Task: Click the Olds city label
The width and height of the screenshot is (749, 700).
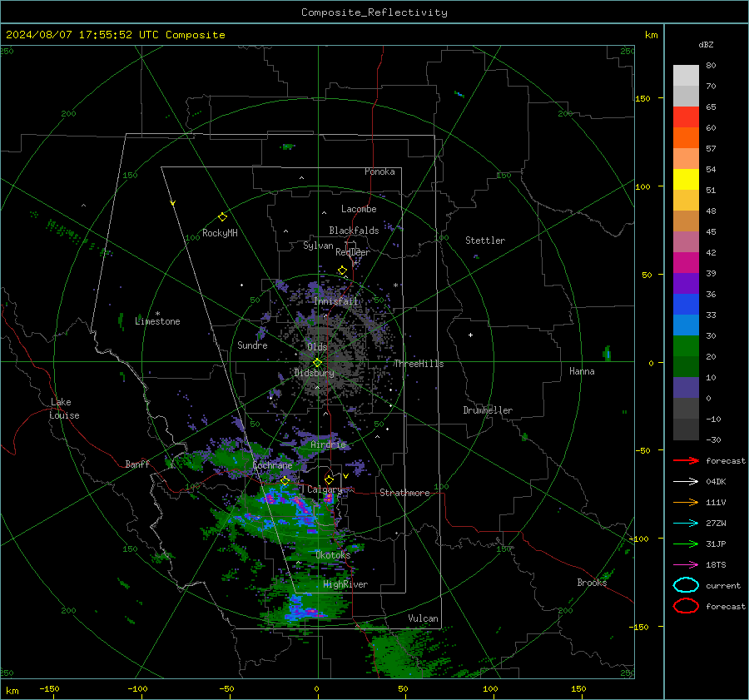Action: (x=317, y=347)
